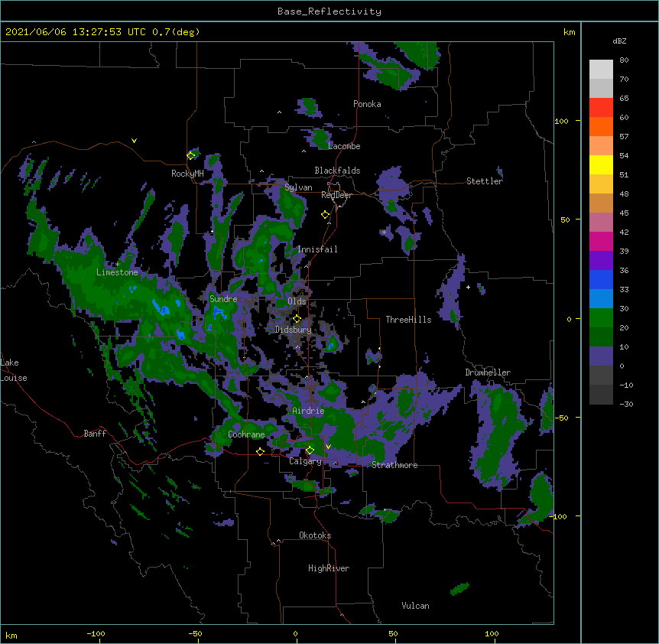Image resolution: width=659 pixels, height=644 pixels.
Task: Click the Okotoks town label
Action: (x=315, y=535)
